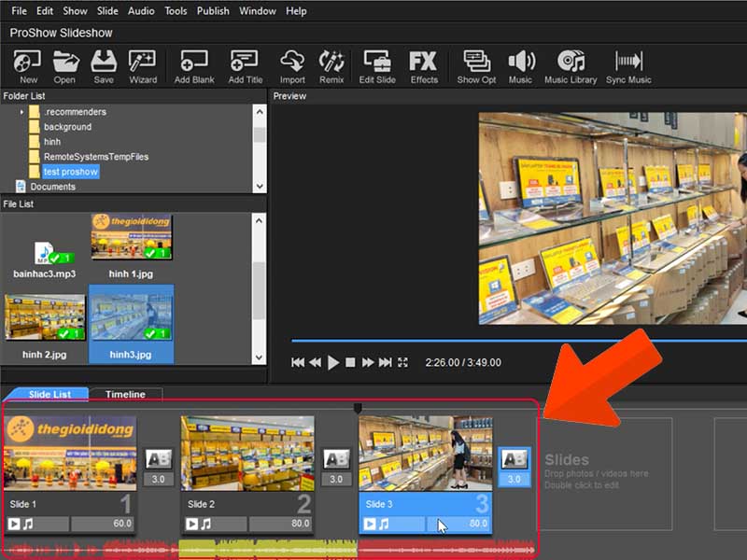Add a blank slide
Image resolution: width=747 pixels, height=560 pixels.
pos(193,65)
